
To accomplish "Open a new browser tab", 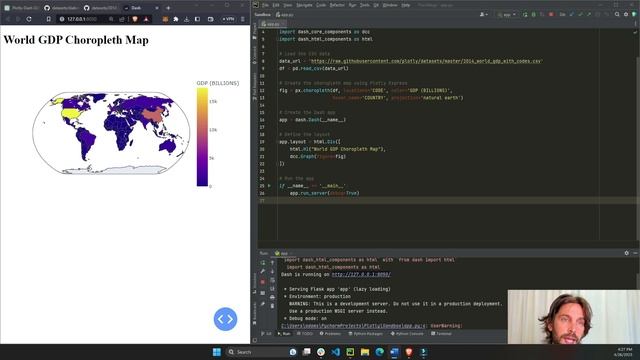I will (x=168, y=8).
